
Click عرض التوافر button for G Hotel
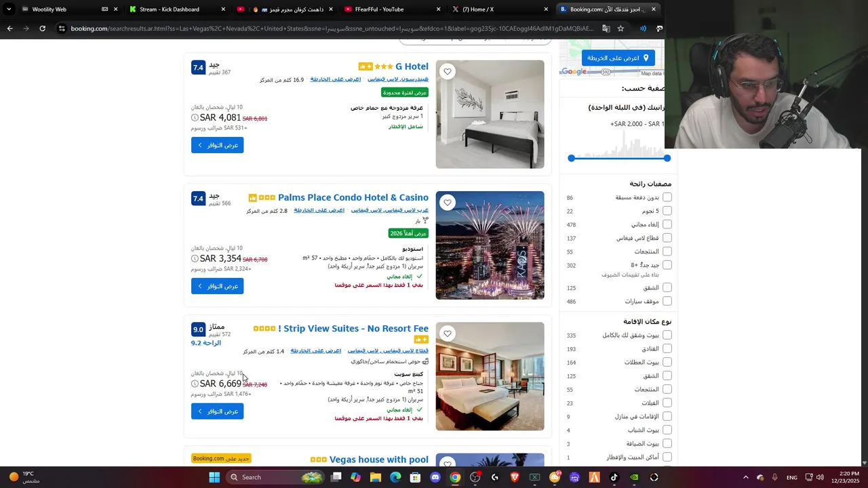point(217,145)
